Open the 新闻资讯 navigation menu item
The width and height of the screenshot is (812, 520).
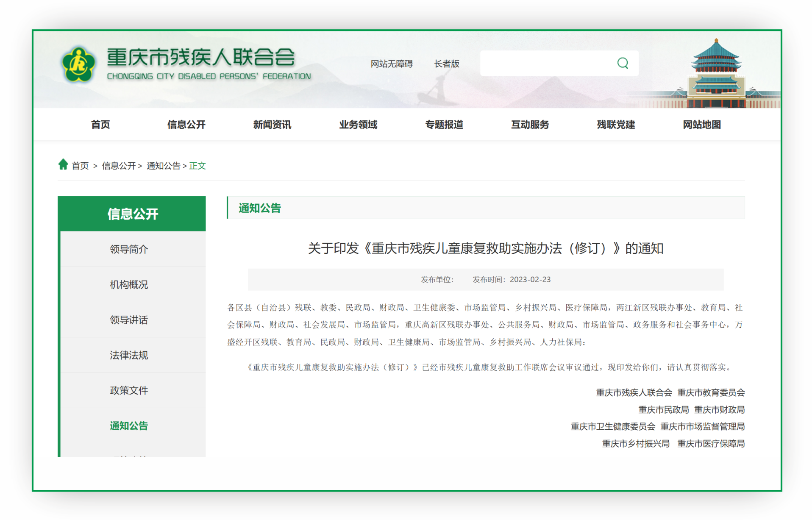tap(272, 125)
